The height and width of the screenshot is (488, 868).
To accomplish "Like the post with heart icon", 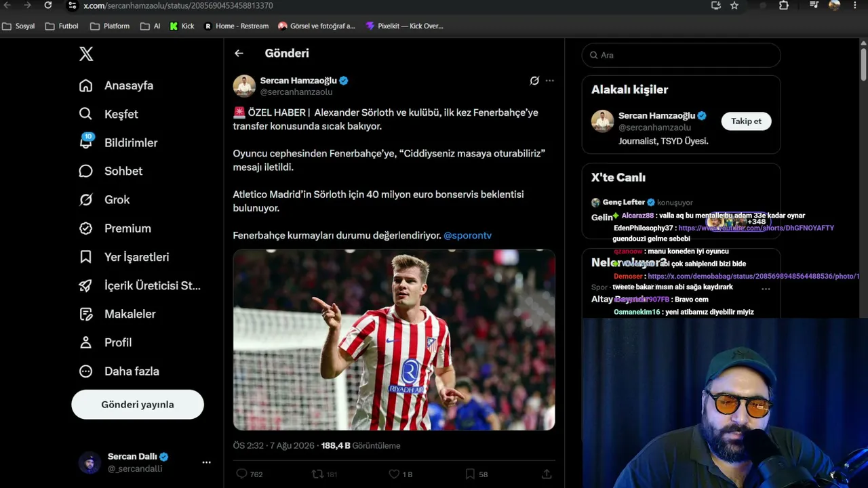I will pos(394,474).
